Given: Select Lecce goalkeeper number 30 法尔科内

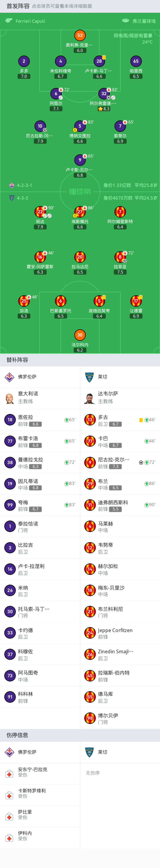Looking at the screenshot, I should coord(80,335).
